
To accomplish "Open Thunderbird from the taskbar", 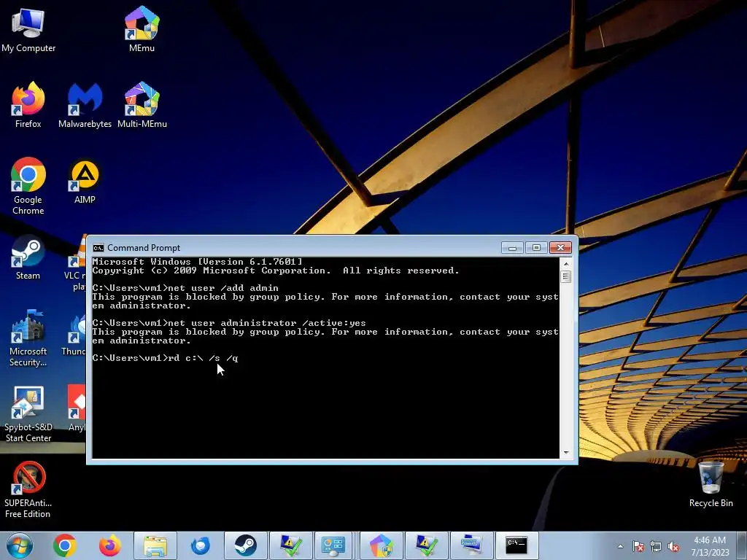I will (x=200, y=545).
